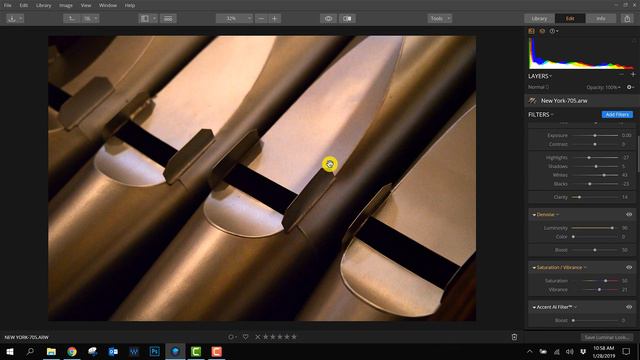Collapse the Accent AI Filter section
The height and width of the screenshot is (360, 640).
pos(534,307)
